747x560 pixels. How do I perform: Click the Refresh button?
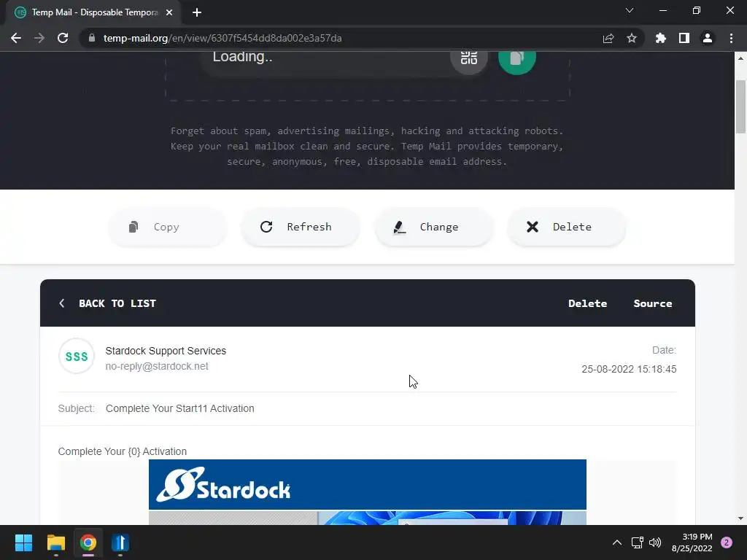pos(300,227)
